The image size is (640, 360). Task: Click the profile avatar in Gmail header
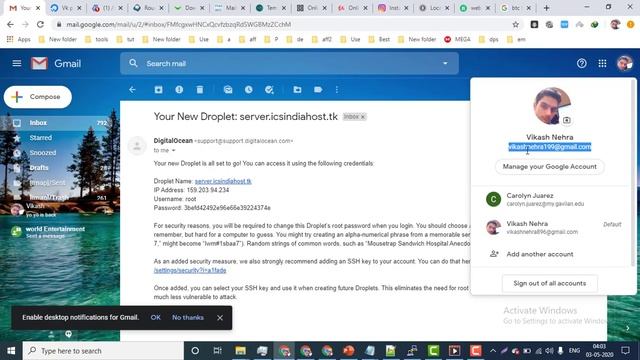[624, 63]
